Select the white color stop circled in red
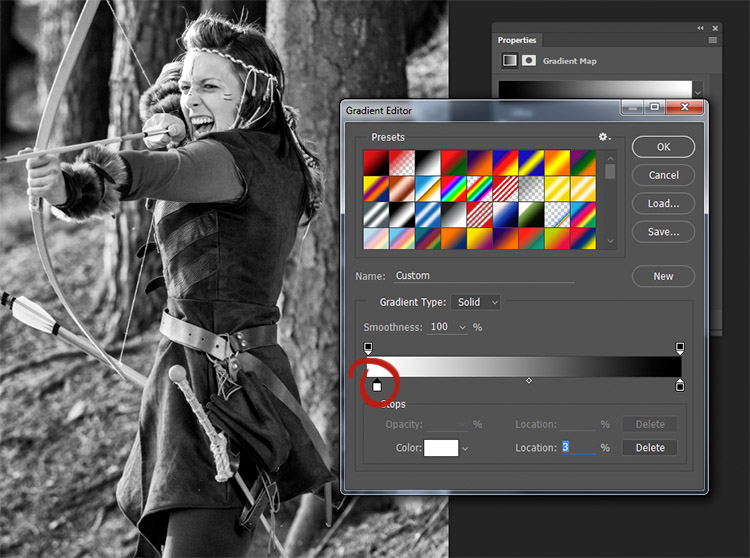Viewport: 750px width, 558px height. [x=377, y=385]
